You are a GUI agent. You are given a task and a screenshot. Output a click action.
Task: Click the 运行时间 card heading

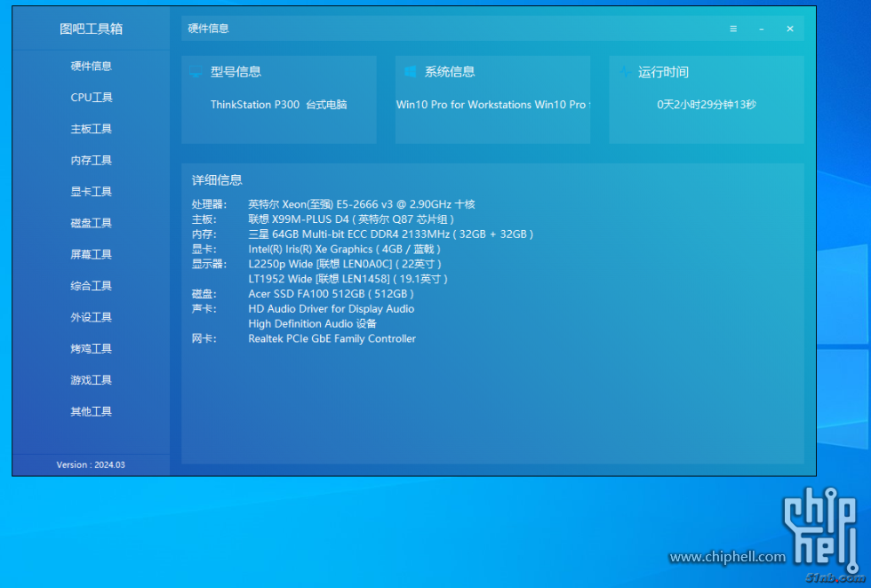click(x=663, y=72)
